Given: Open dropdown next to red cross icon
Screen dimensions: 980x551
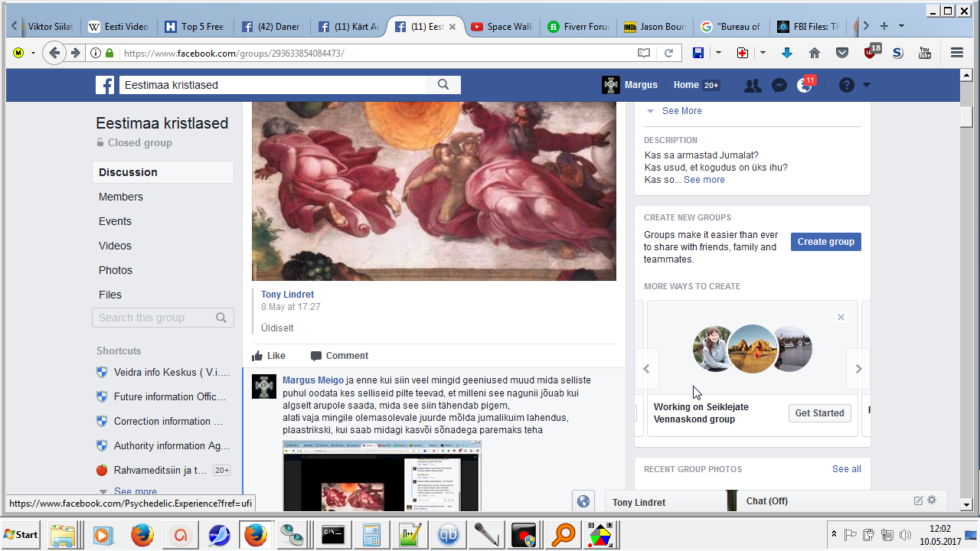Looking at the screenshot, I should (x=763, y=53).
